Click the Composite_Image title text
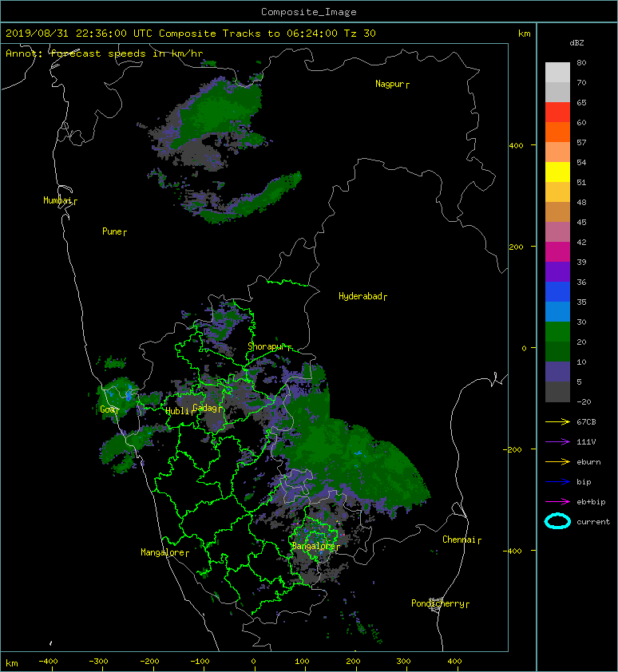Image resolution: width=618 pixels, height=672 pixels. 309,12
